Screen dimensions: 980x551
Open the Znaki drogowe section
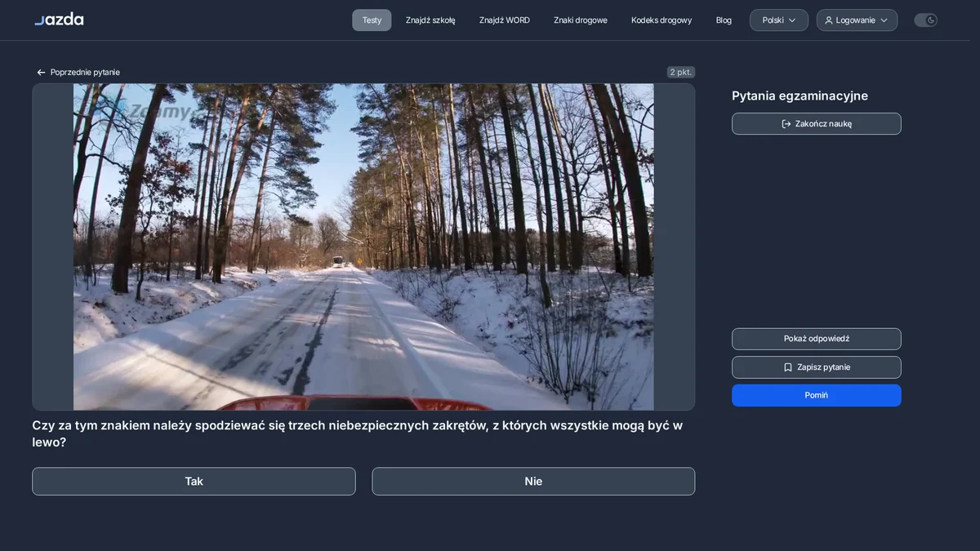click(x=581, y=20)
